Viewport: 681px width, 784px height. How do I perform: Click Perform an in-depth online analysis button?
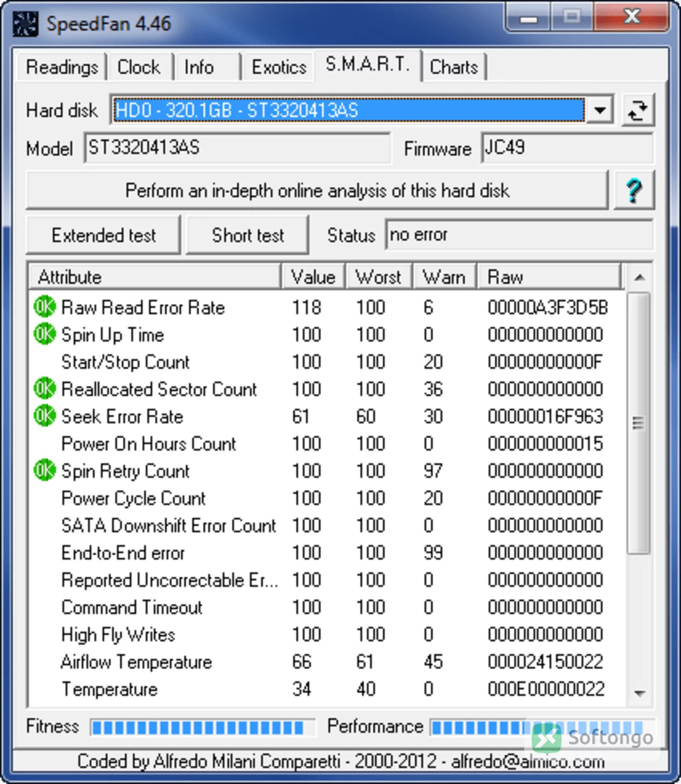(317, 190)
